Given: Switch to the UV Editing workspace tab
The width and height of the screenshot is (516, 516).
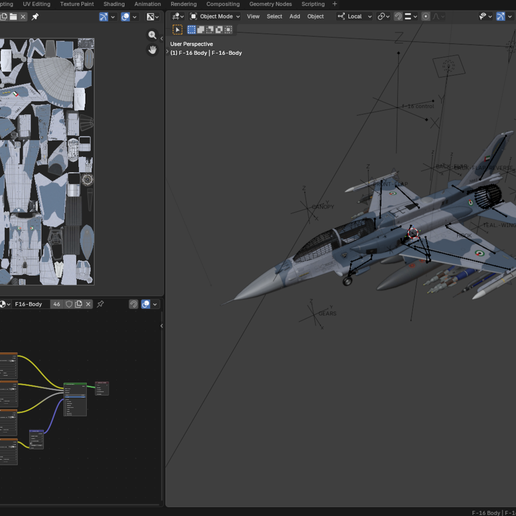Looking at the screenshot, I should coord(36,4).
